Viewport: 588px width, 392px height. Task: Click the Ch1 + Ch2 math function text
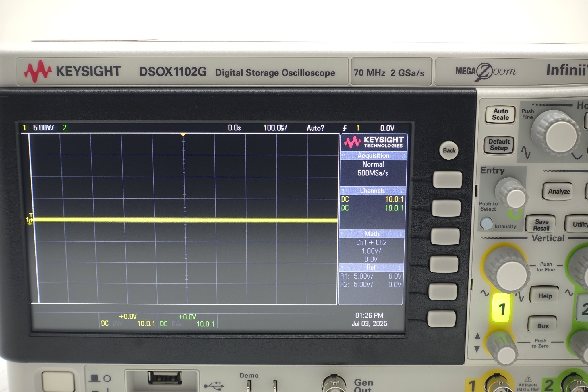click(371, 242)
